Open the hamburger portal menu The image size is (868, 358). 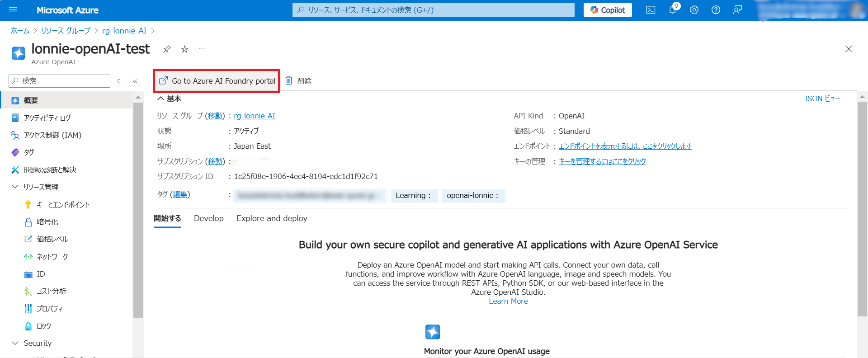coord(13,10)
